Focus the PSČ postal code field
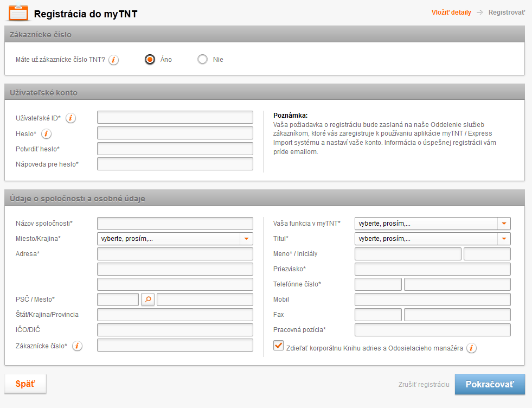 pos(118,299)
